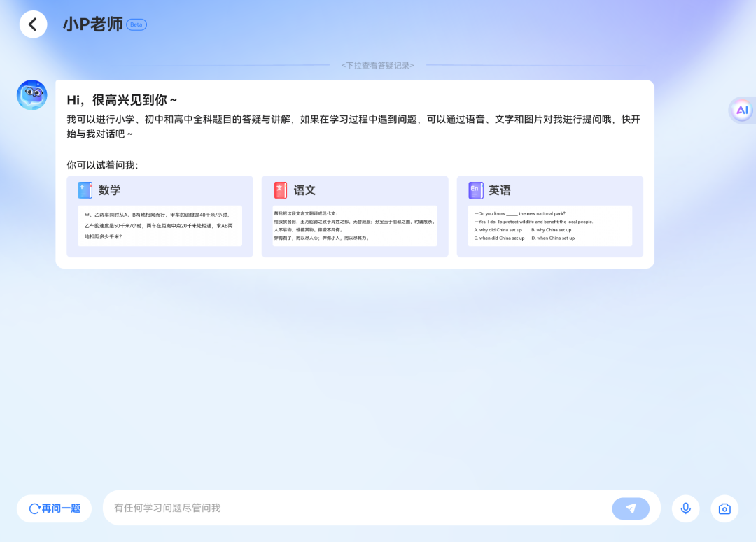
Task: Open the floating AI assistant icon
Action: 743,109
